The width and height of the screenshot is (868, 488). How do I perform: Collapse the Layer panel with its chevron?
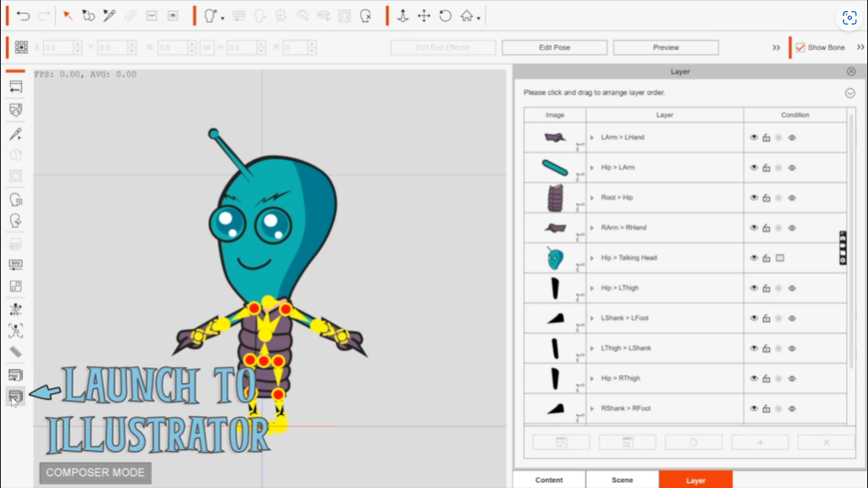tap(849, 93)
